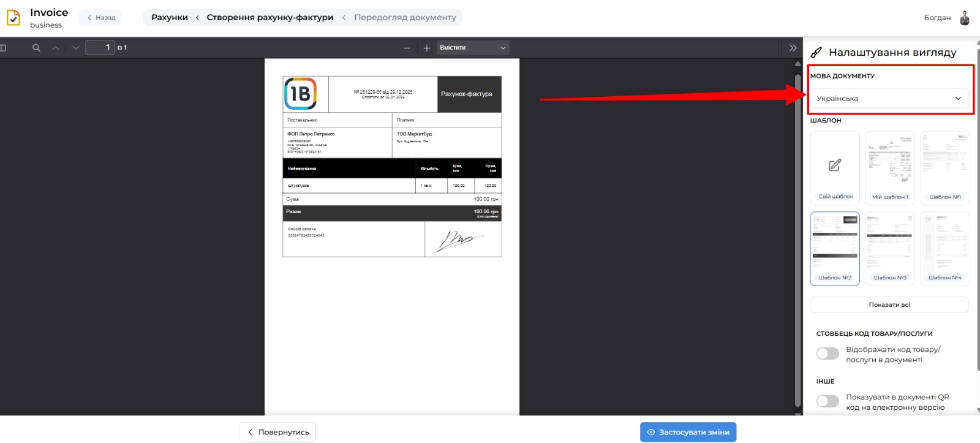Zoom out with the minus icon

407,48
